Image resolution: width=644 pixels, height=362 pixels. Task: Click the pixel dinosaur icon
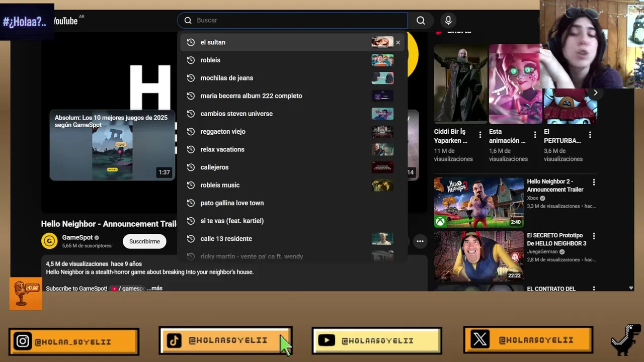(626, 340)
